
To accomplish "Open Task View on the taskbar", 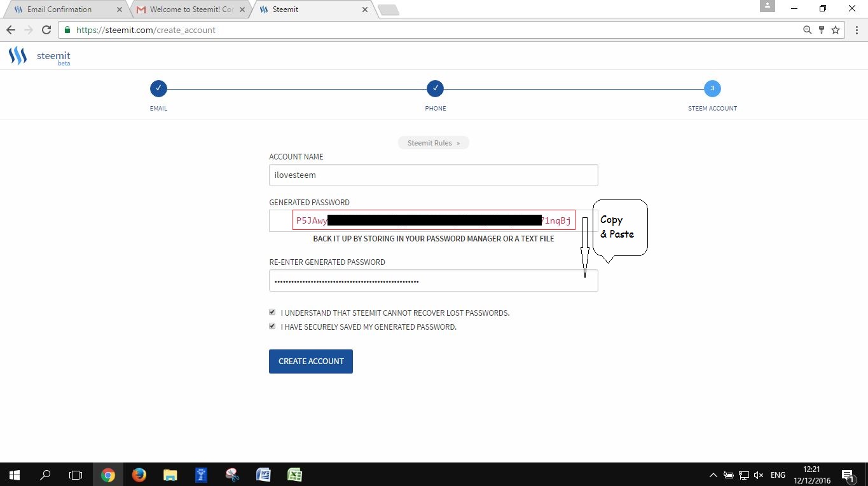I will [76, 475].
